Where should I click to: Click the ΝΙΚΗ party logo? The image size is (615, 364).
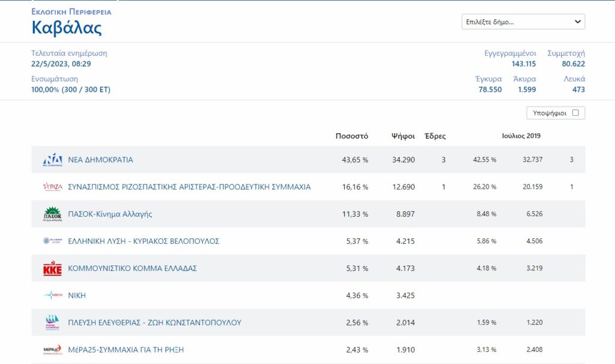[52, 296]
